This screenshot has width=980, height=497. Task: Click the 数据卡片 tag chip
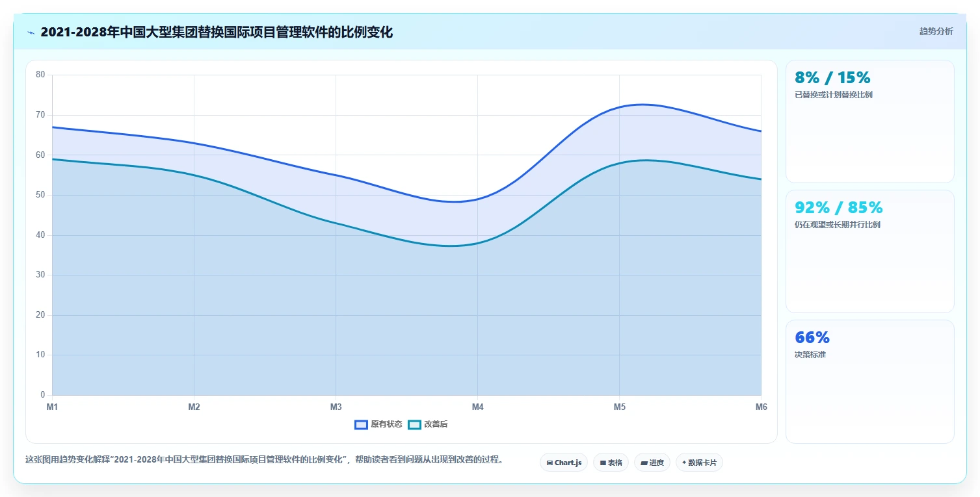699,463
